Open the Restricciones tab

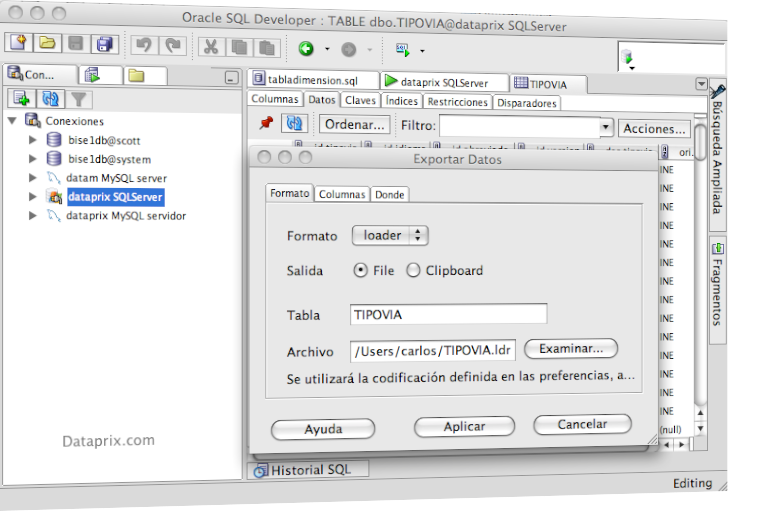click(x=457, y=102)
